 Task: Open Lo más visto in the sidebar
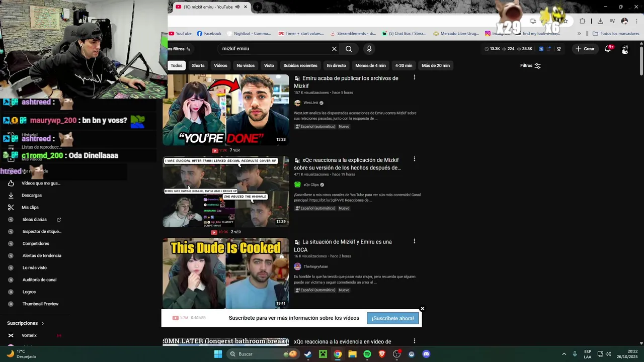pyautogui.click(x=34, y=267)
